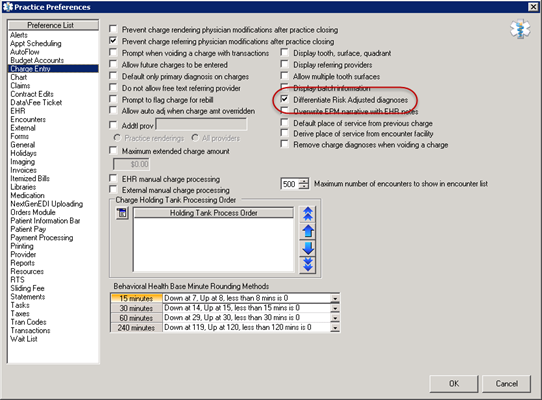Enable Remove charge diagnoses when voiding a charge
Screen dimensions: 542x400
pyautogui.click(x=284, y=144)
